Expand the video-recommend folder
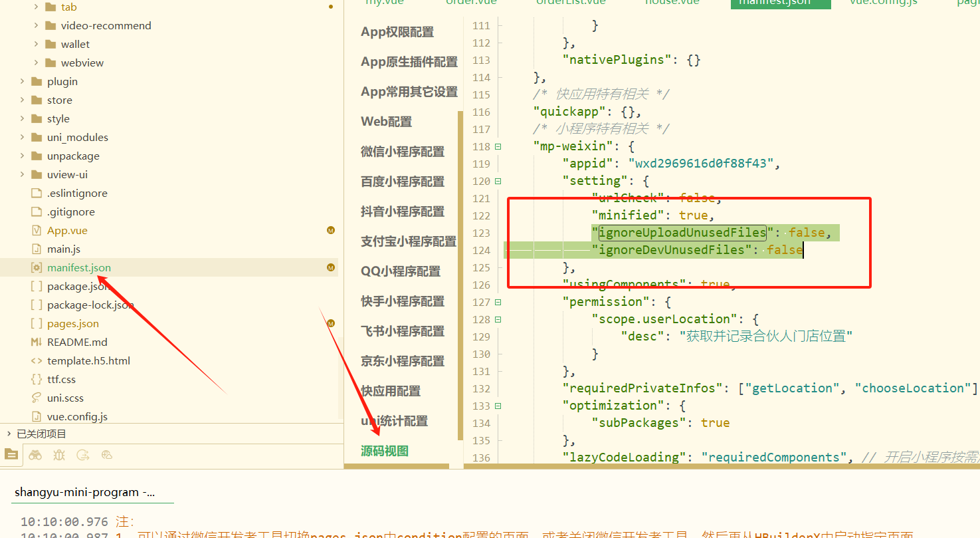Image resolution: width=980 pixels, height=538 pixels. click(x=36, y=25)
